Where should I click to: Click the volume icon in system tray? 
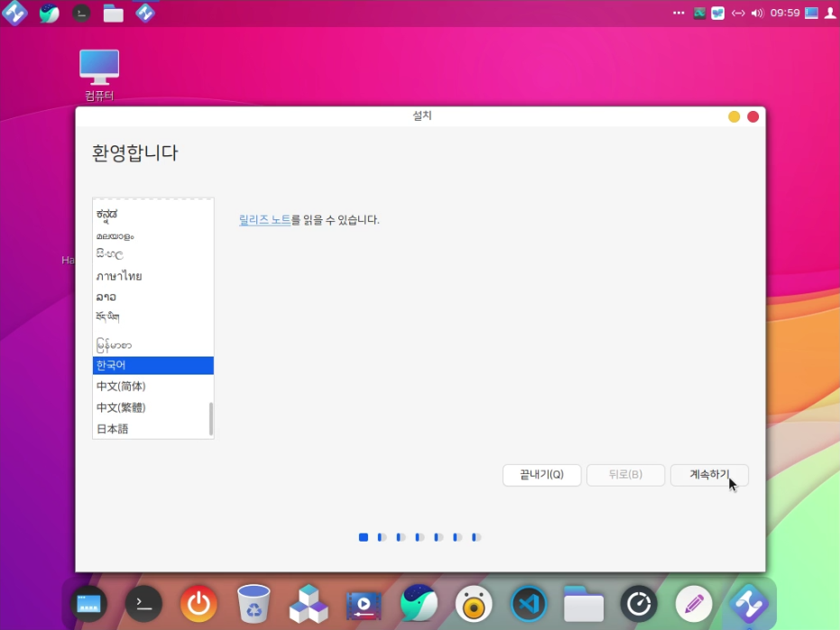(x=757, y=14)
